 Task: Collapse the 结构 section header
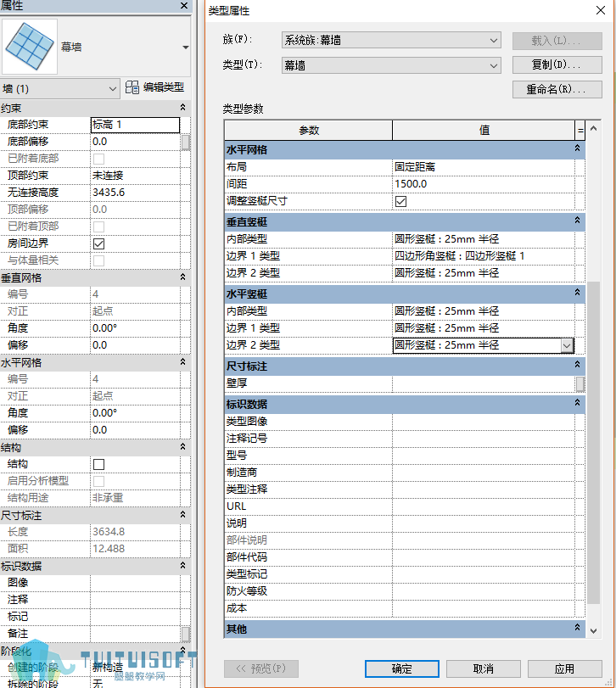[x=183, y=447]
